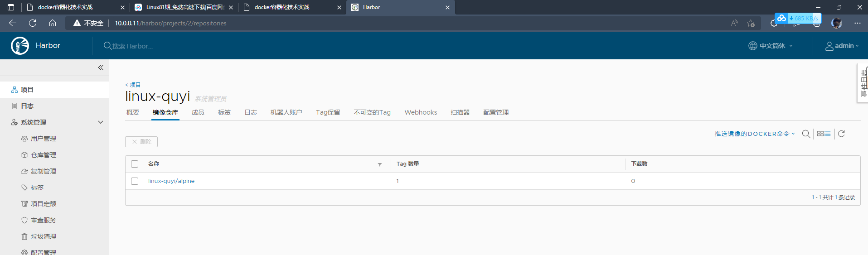Click the not secure warning icon
The width and height of the screenshot is (868, 255).
[x=77, y=23]
